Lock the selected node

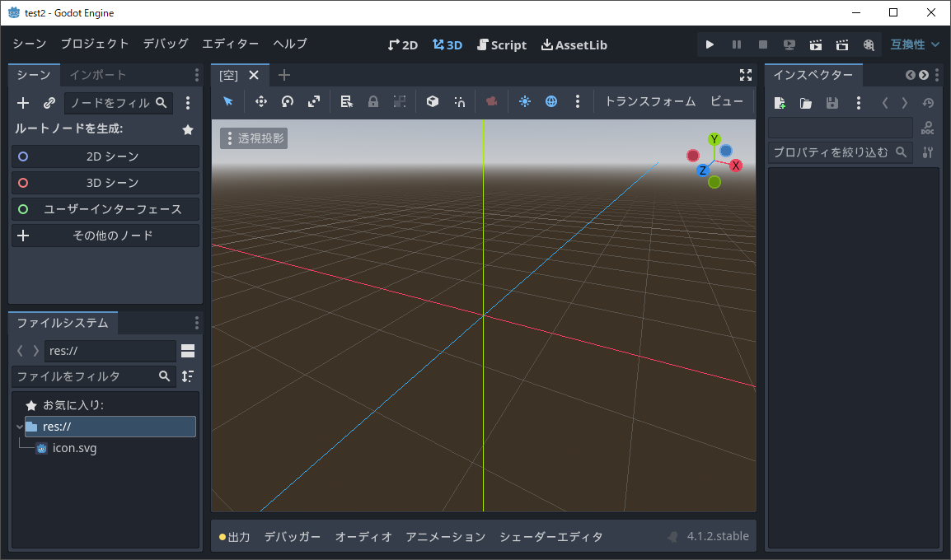coord(373,101)
